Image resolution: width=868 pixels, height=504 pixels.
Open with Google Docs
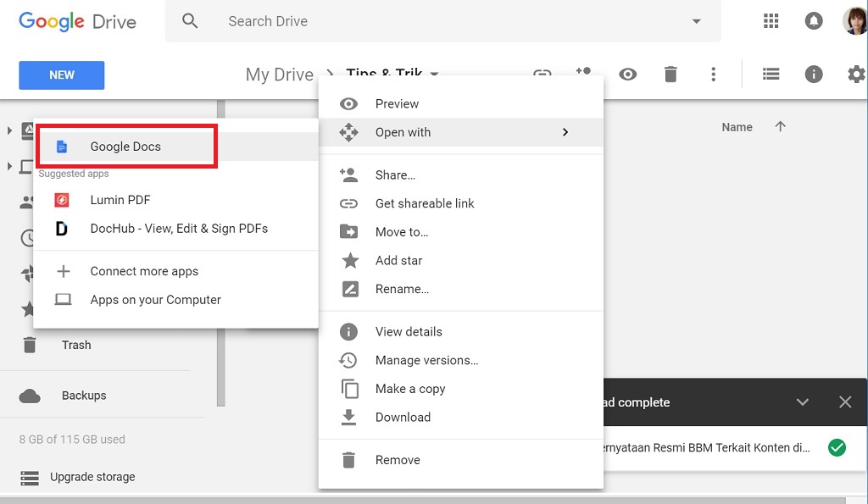point(176,147)
